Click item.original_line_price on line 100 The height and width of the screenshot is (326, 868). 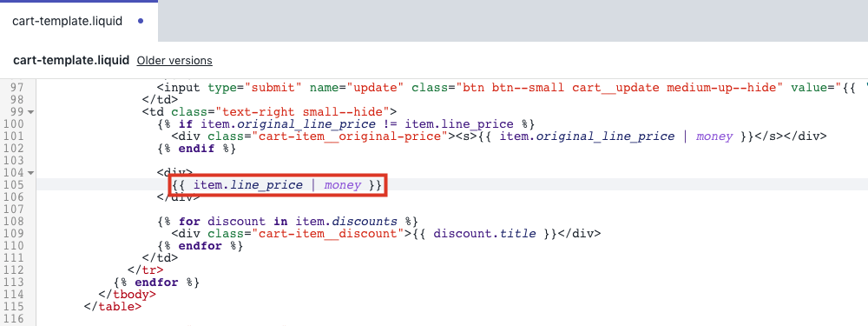288,124
